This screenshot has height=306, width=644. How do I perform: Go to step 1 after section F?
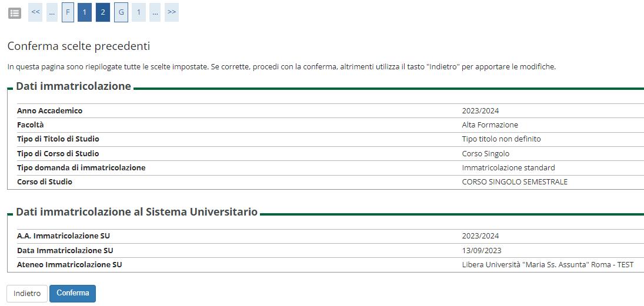(85, 12)
